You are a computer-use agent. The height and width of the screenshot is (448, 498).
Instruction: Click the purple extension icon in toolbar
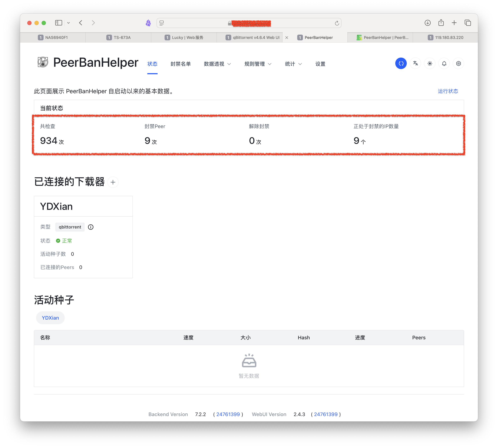click(x=148, y=23)
